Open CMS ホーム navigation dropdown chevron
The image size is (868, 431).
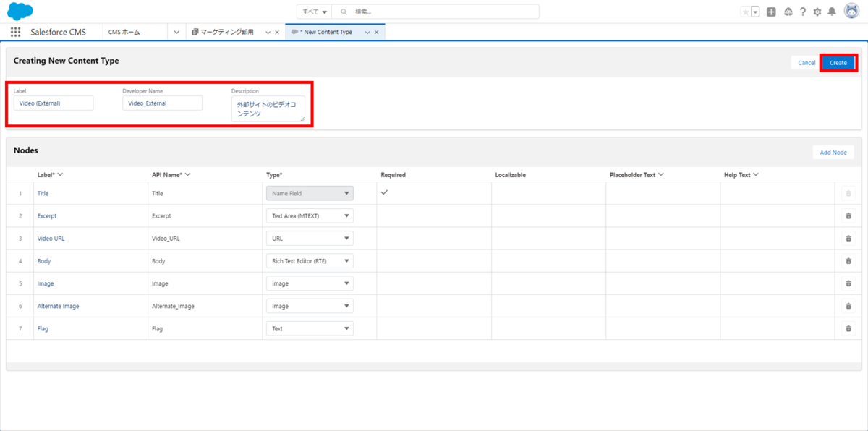[176, 33]
